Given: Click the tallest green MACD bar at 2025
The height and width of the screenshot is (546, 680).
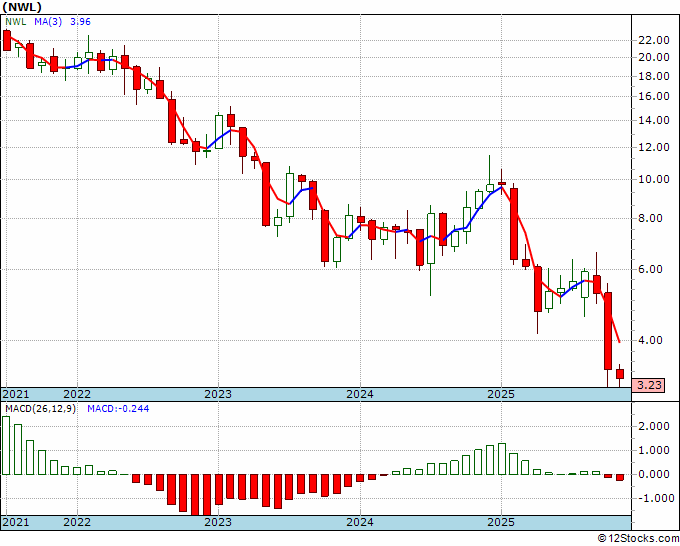Looking at the screenshot, I should click(x=502, y=459).
